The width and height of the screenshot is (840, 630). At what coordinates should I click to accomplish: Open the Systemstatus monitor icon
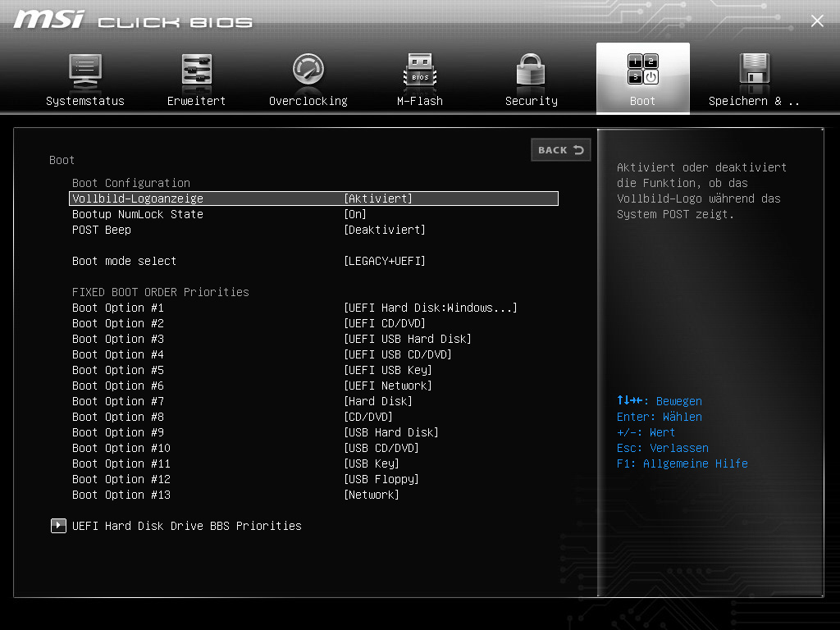[85, 71]
